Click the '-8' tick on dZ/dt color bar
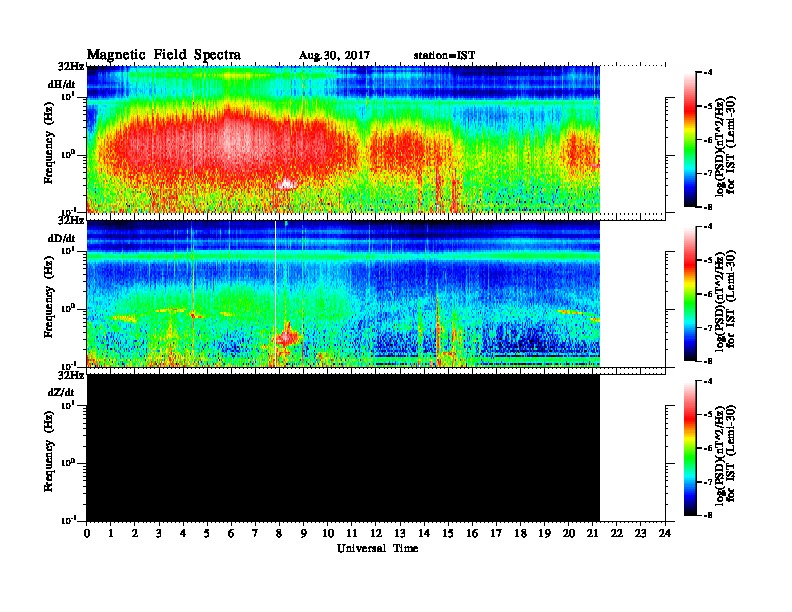This screenshot has width=792, height=612. 707,515
